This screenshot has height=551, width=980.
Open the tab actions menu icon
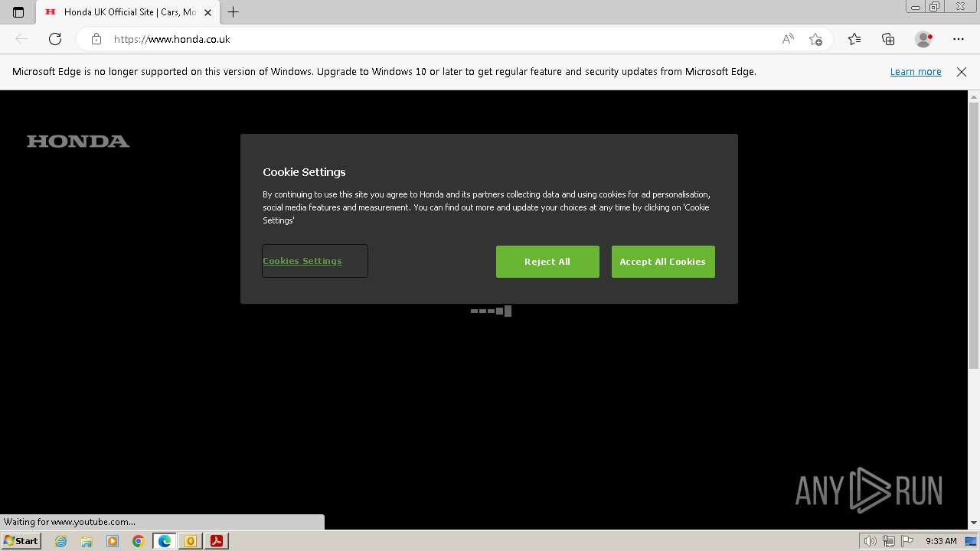(18, 12)
